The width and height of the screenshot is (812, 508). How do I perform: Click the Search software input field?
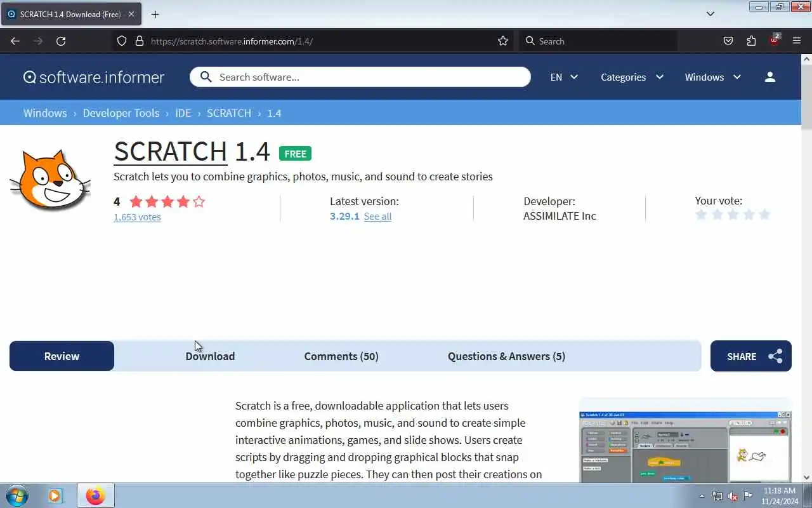(x=360, y=77)
